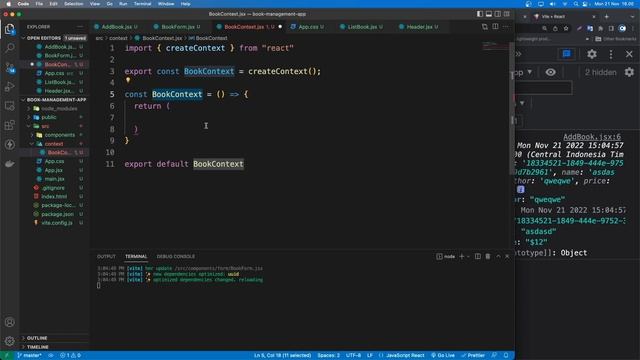Open editor More Actions ellipsis
The height and width of the screenshot is (360, 640).
(x=506, y=27)
